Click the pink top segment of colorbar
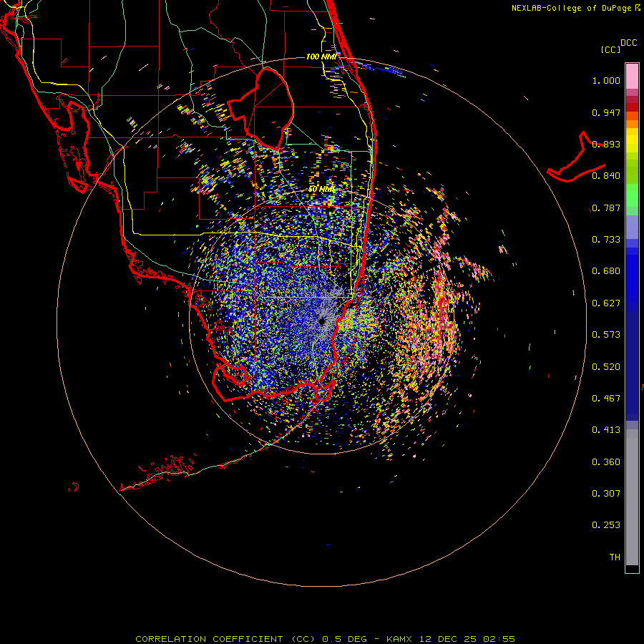Viewport: 644px width, 644px height. click(632, 77)
